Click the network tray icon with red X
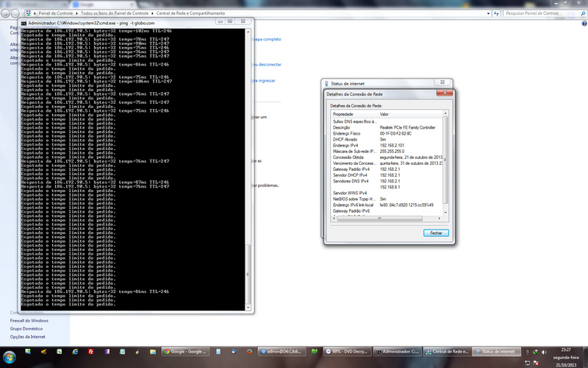Image resolution: width=588 pixels, height=368 pixels. pos(536,363)
